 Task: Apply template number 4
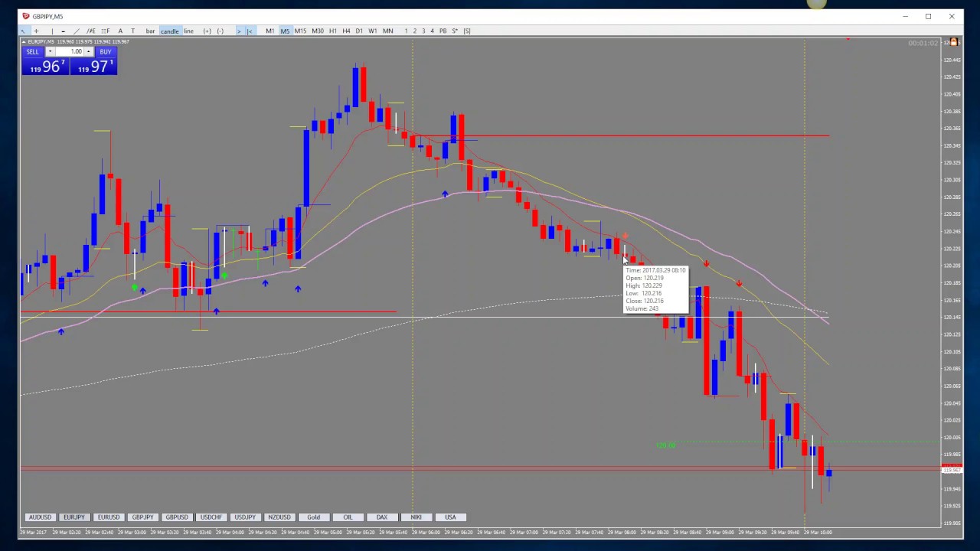click(x=432, y=31)
